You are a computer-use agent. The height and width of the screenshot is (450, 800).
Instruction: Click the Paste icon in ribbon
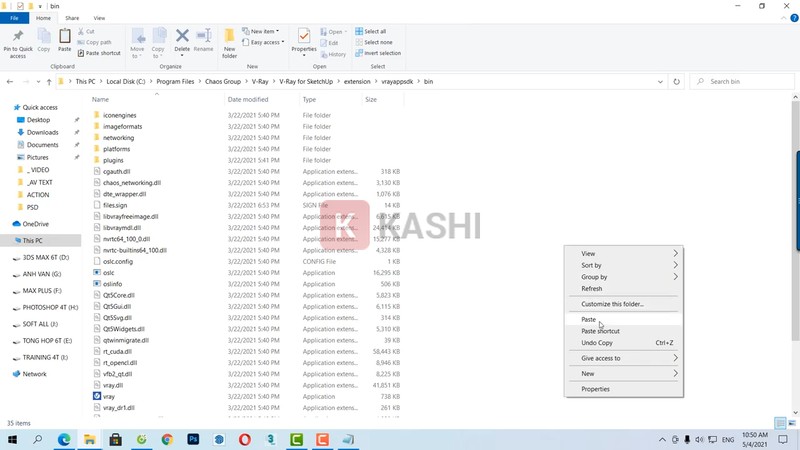pos(65,40)
